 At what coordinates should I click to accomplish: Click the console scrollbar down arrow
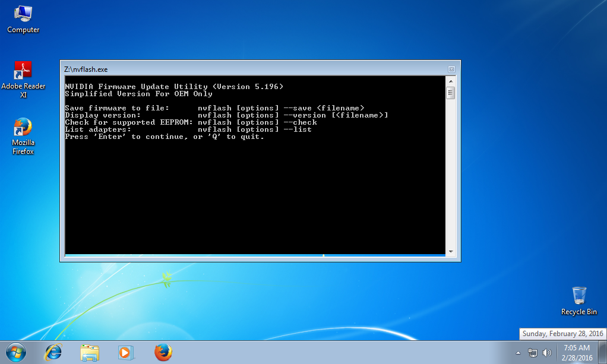(451, 252)
